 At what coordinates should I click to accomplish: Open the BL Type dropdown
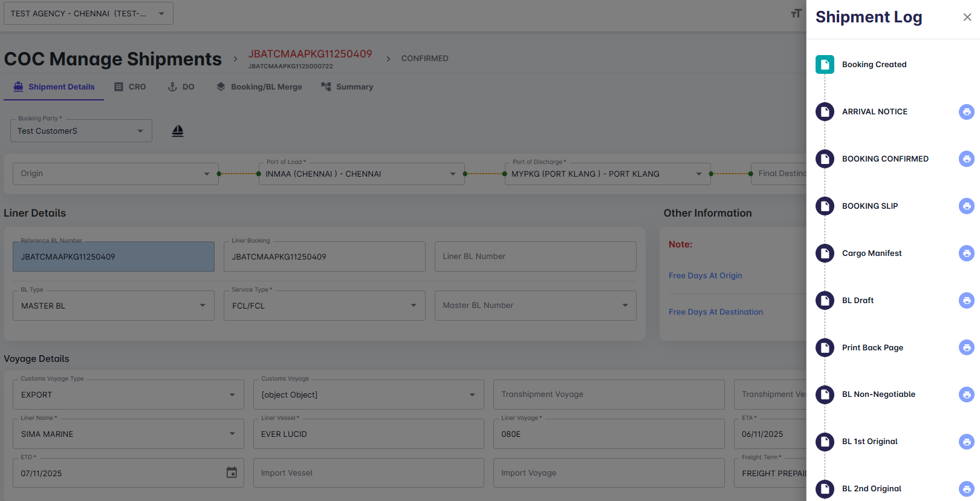tap(203, 306)
